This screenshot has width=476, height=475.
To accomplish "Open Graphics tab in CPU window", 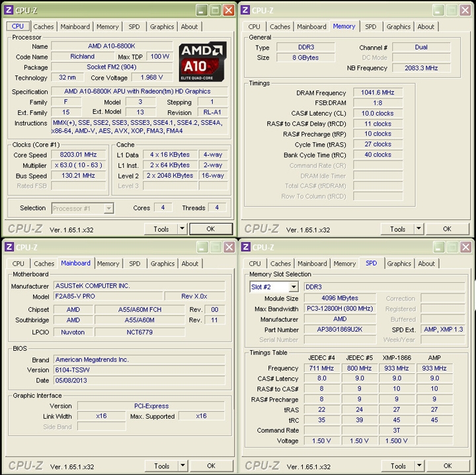I will [162, 26].
